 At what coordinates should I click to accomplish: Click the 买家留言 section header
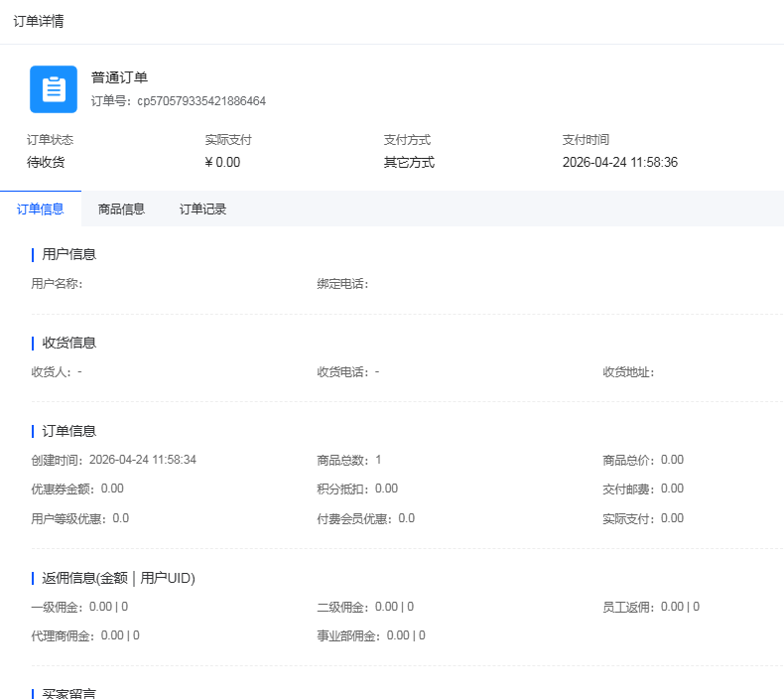pyautogui.click(x=69, y=693)
